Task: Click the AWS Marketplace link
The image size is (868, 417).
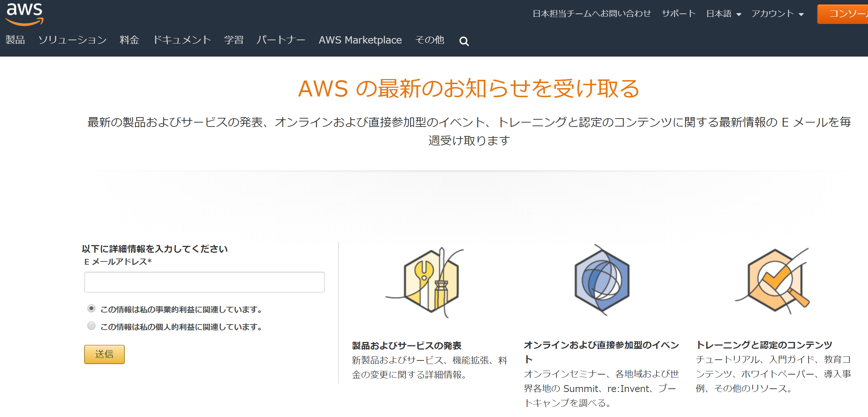Action: [x=360, y=40]
